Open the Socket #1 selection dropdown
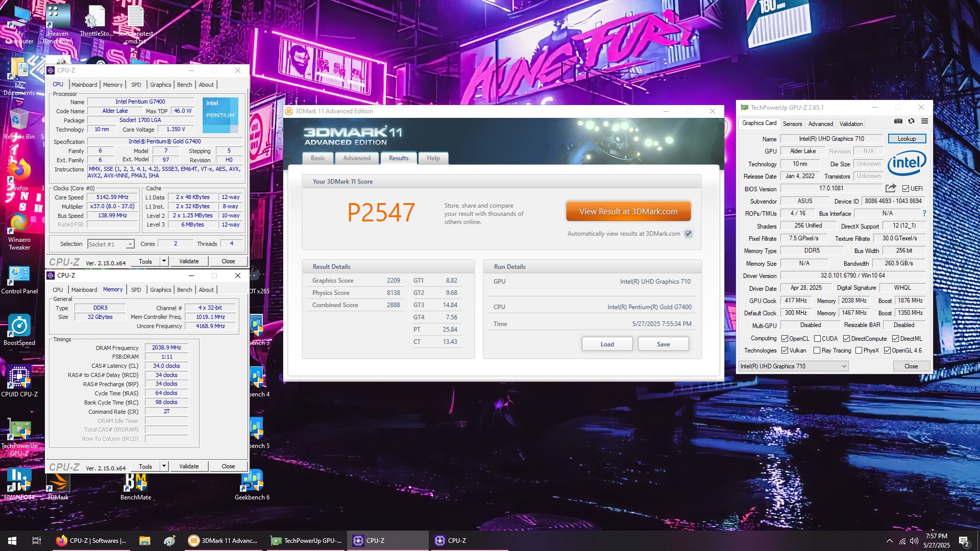Image resolution: width=980 pixels, height=551 pixels. [x=111, y=244]
